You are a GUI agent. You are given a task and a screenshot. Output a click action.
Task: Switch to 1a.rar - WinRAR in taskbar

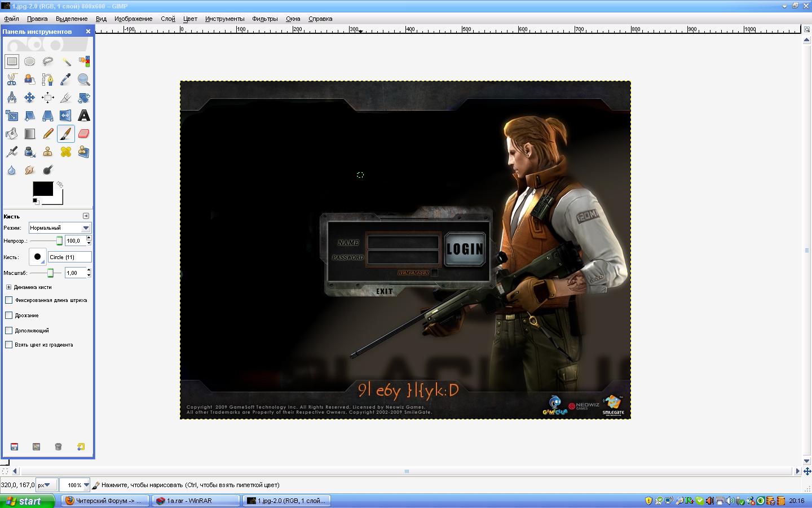[196, 501]
